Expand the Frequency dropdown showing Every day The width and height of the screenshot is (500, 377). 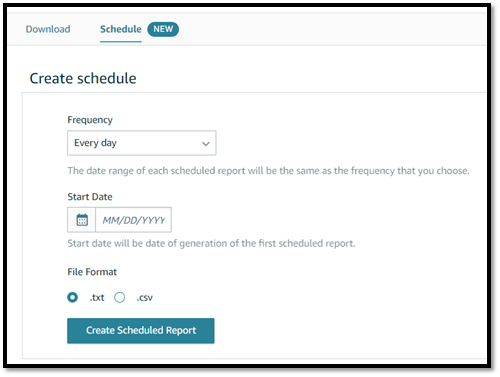(x=142, y=143)
